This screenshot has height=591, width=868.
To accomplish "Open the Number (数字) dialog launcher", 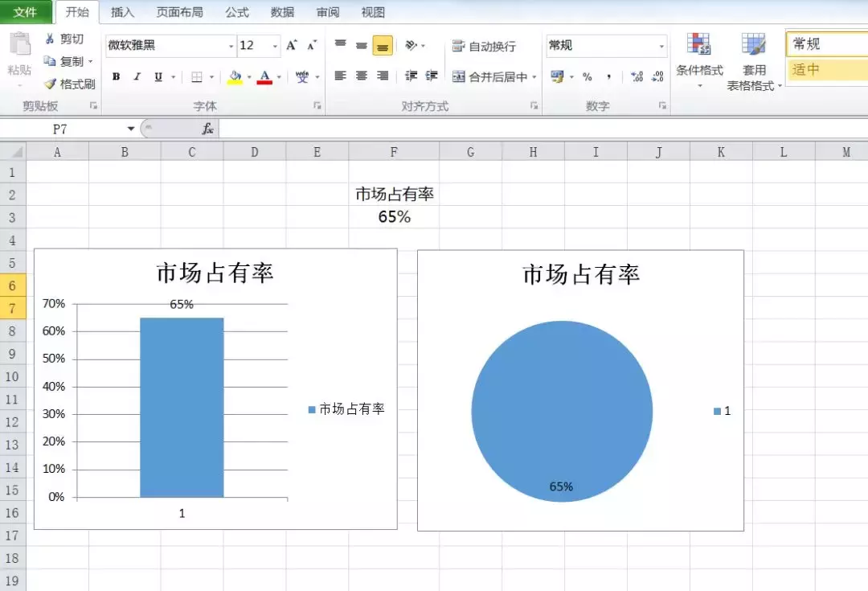I will point(662,105).
